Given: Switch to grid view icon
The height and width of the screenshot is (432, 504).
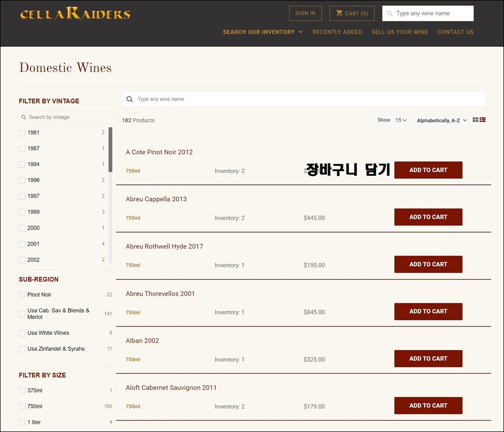Looking at the screenshot, I should (x=476, y=120).
